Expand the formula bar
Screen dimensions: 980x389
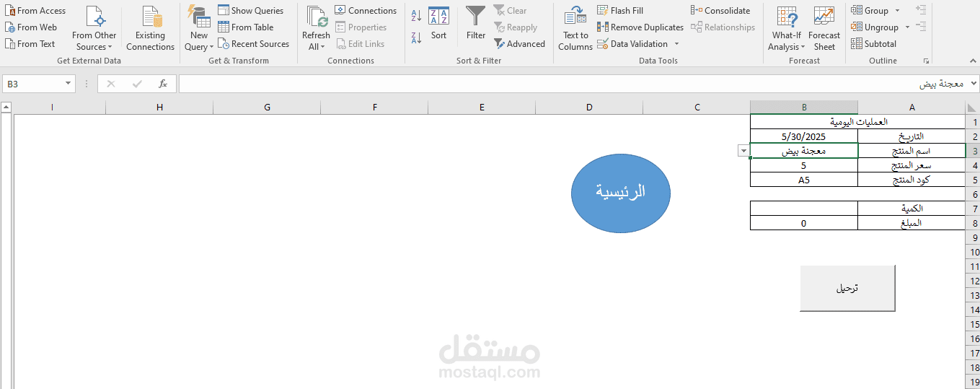[x=974, y=84]
